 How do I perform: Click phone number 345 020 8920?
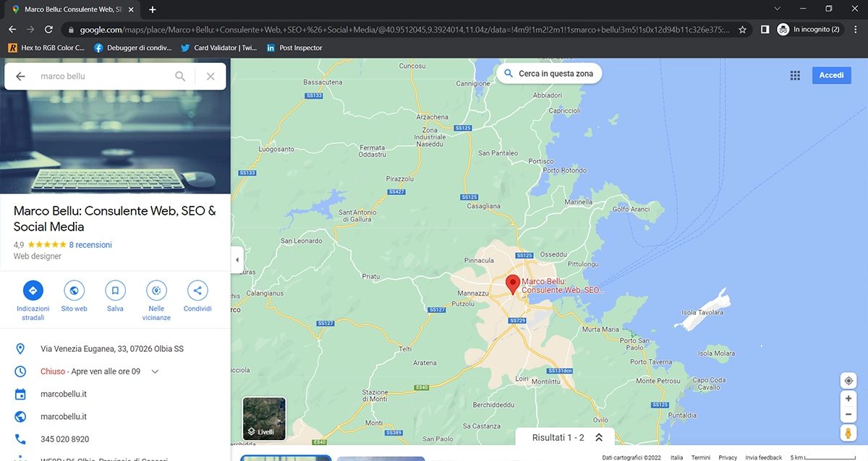pos(65,439)
